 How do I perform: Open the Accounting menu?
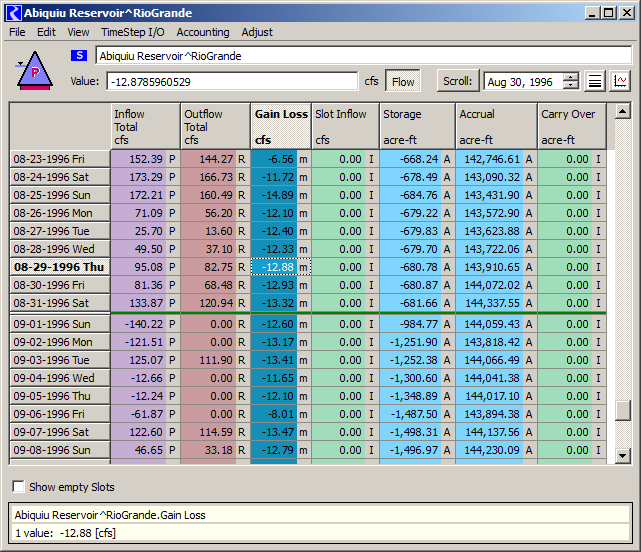click(203, 32)
